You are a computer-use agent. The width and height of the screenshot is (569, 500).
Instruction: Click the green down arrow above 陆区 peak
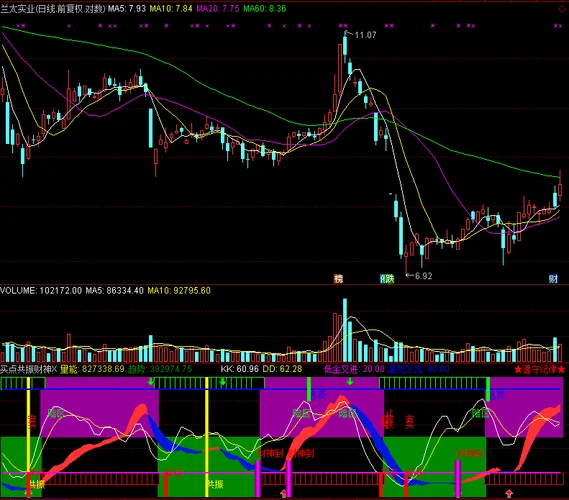[x=350, y=381]
